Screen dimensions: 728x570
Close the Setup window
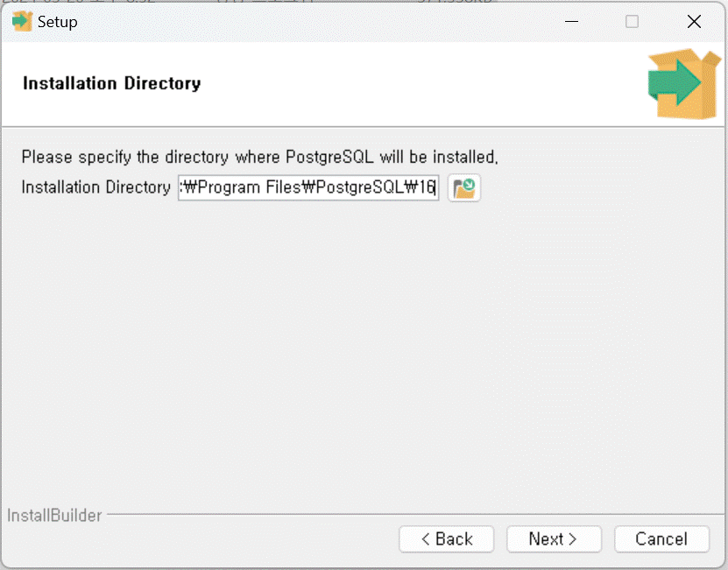tap(694, 21)
